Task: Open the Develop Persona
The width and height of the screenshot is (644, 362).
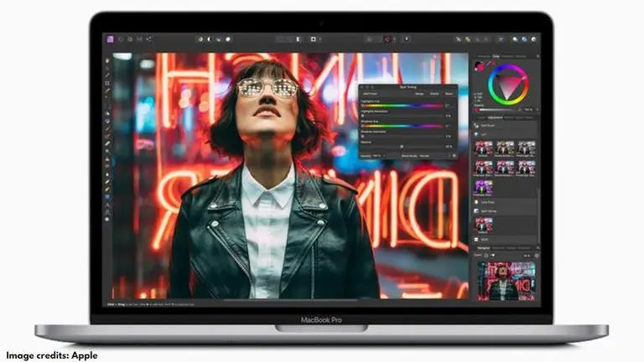Action: (x=130, y=39)
